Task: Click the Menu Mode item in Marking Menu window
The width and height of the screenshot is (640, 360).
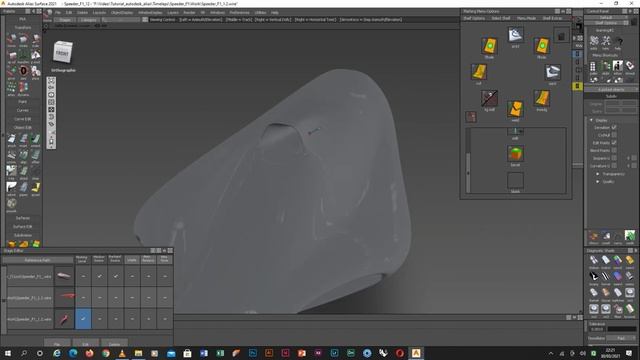Action: click(x=526, y=18)
